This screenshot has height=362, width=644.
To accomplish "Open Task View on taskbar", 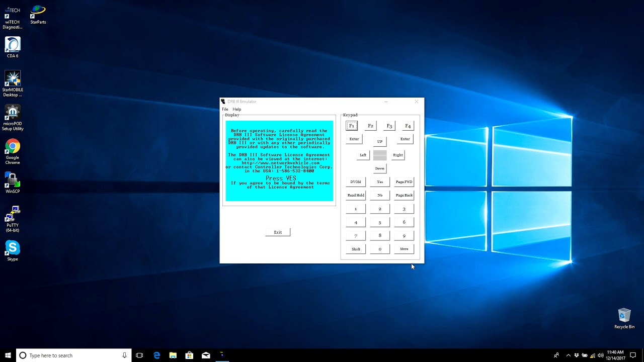I will click(x=139, y=355).
